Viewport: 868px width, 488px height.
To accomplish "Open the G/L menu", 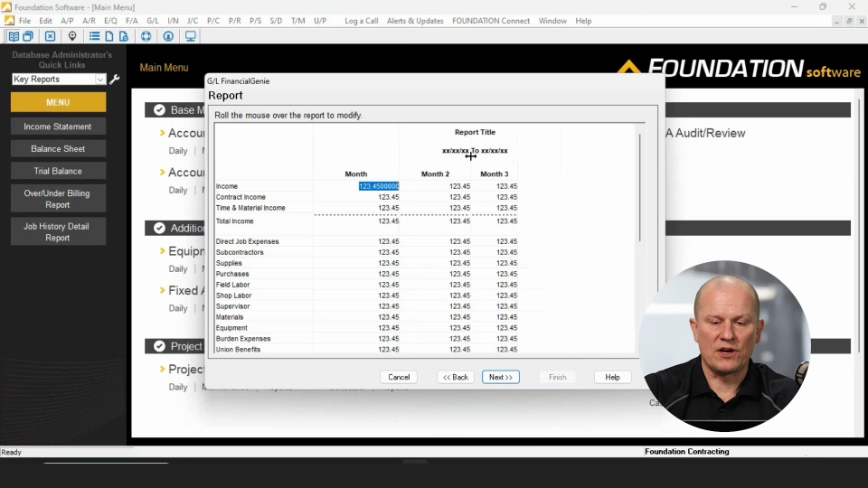I will pyautogui.click(x=152, y=21).
